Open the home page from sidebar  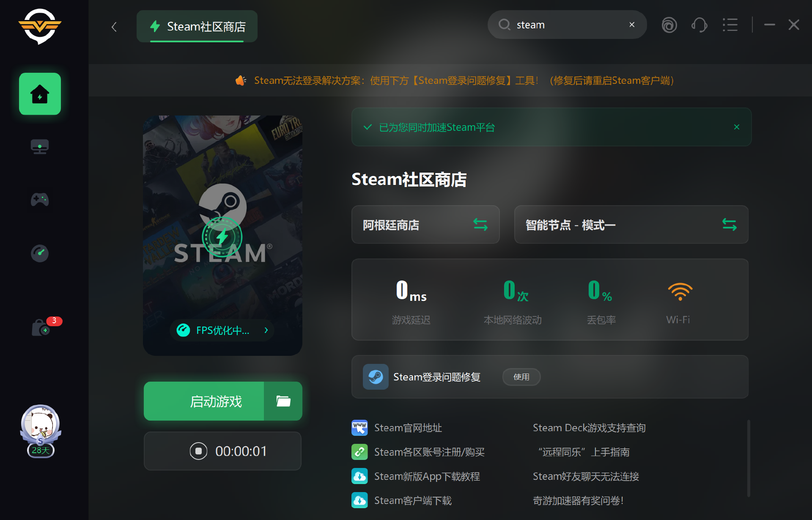(40, 94)
